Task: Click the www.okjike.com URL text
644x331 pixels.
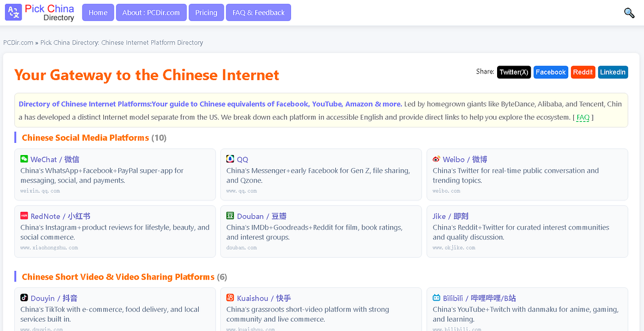Action: click(x=454, y=248)
